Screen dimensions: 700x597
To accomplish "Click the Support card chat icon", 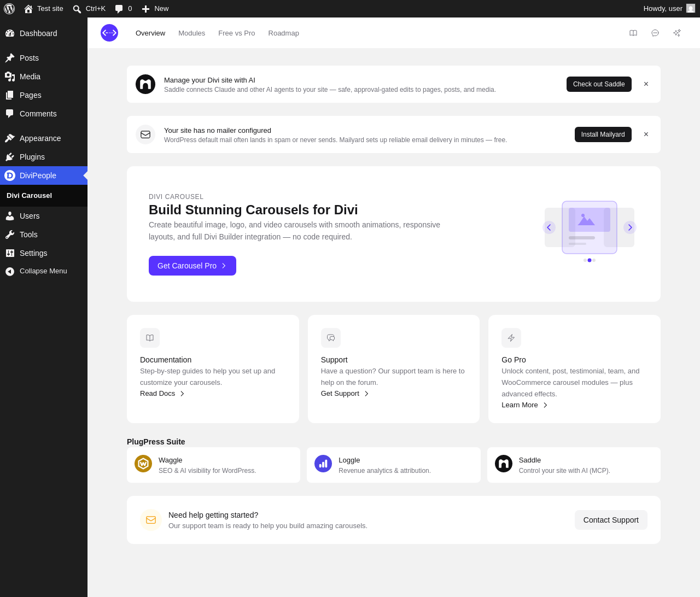I will coord(331,338).
